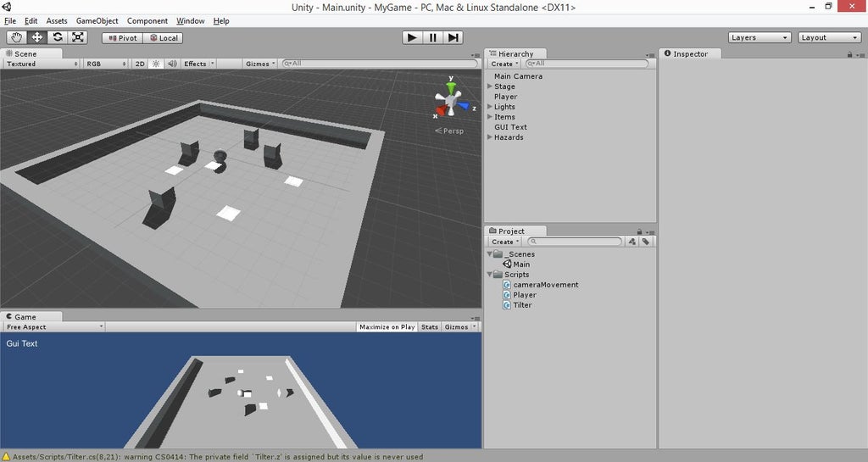This screenshot has width=868, height=462.
Task: Open the Free Aspect dropdown
Action: 53,327
